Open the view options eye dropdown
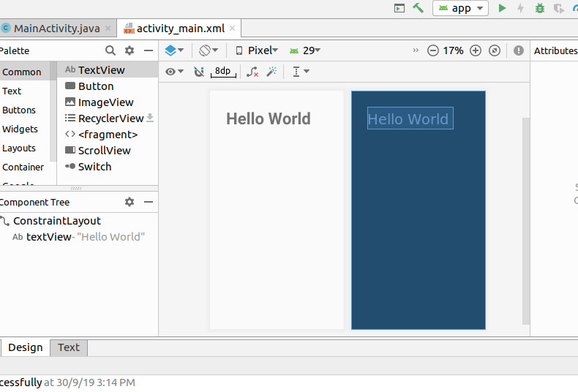This screenshot has height=392, width=578. click(x=174, y=72)
